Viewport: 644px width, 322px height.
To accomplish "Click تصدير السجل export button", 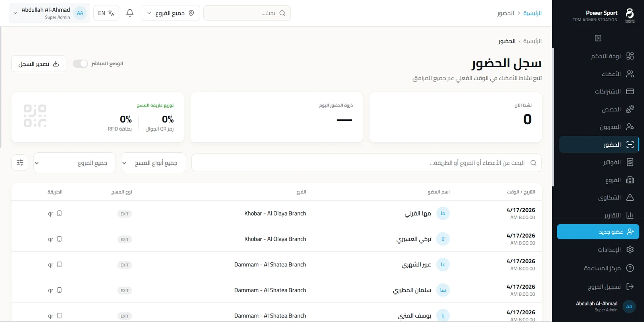I will tap(39, 64).
